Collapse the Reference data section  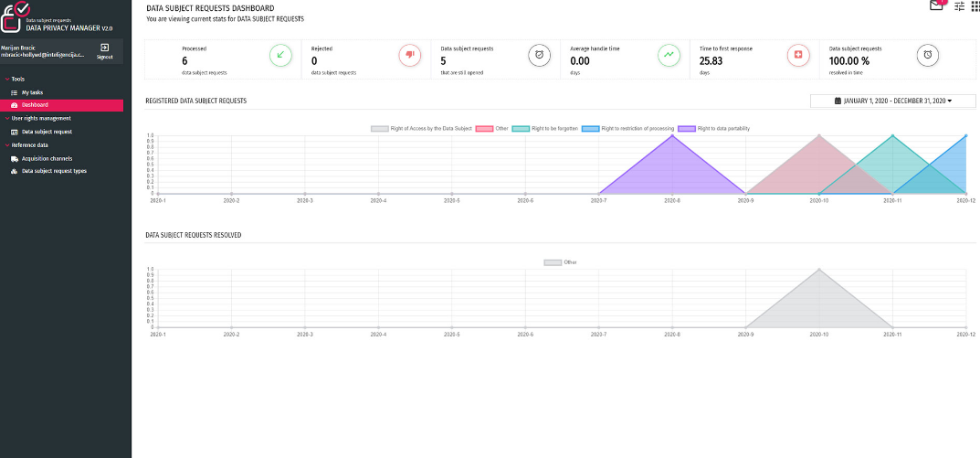7,145
